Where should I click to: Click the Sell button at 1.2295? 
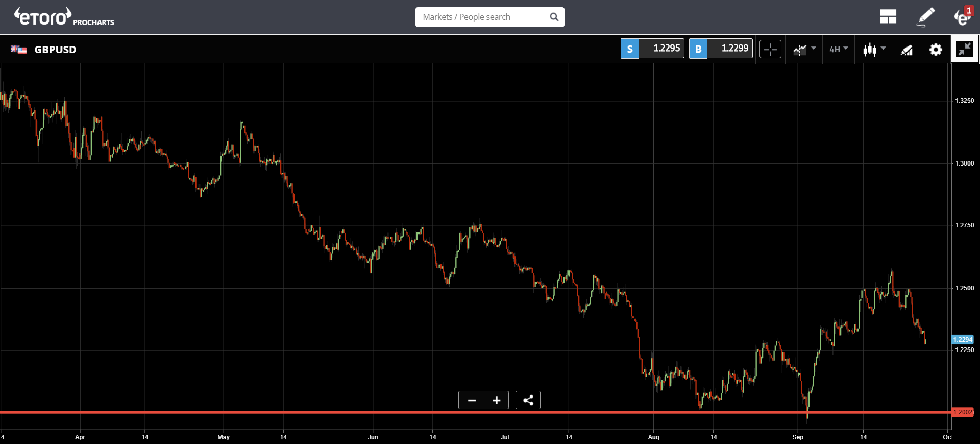(x=652, y=49)
